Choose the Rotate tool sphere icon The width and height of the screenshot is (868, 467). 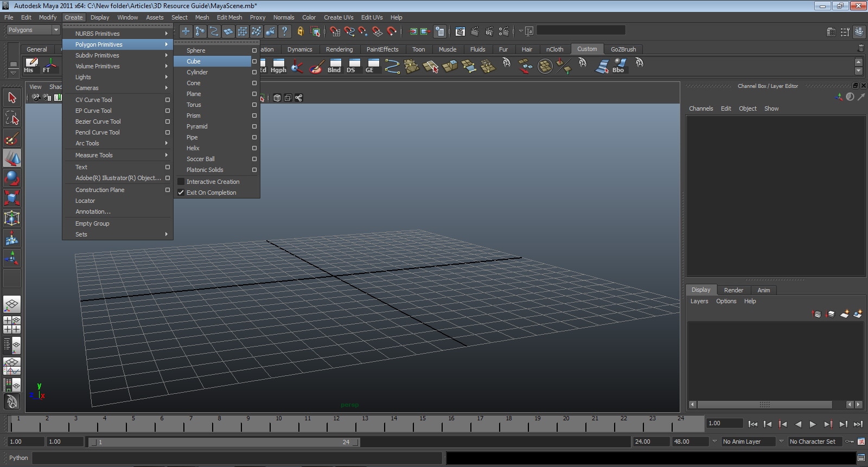click(12, 178)
